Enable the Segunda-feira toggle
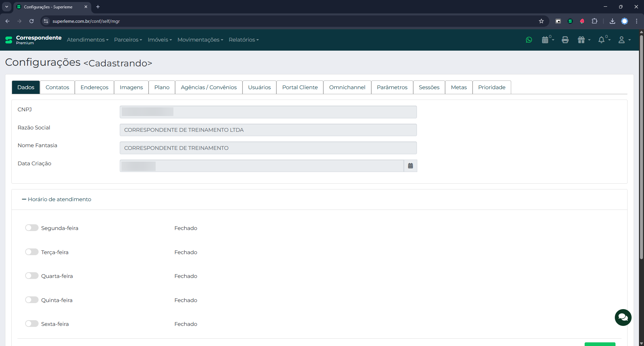Image resolution: width=644 pixels, height=346 pixels. [32, 228]
